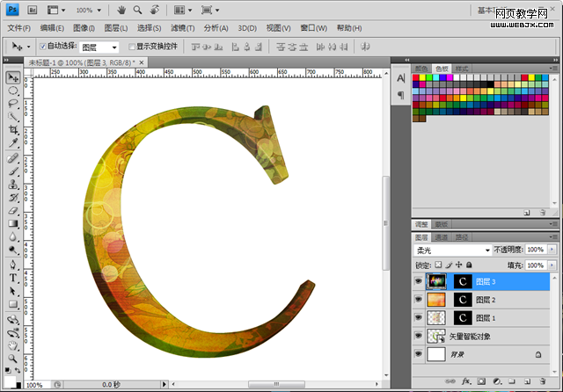Switch to the 路径 tab
The height and width of the screenshot is (392, 563).
(x=461, y=237)
